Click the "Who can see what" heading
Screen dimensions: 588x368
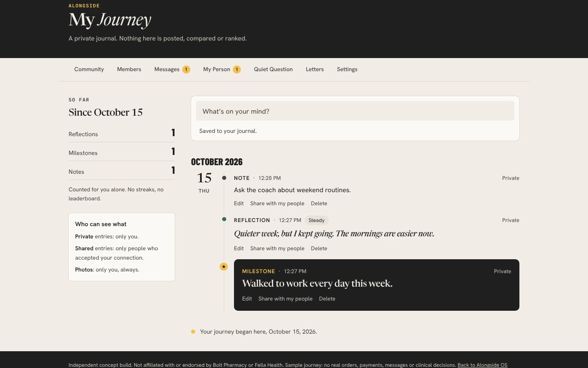coord(101,224)
